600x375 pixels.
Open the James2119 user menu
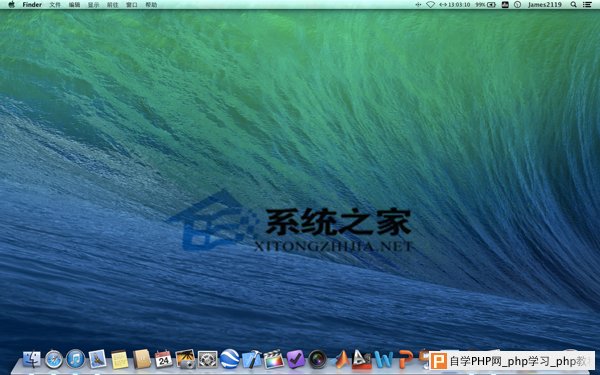pyautogui.click(x=545, y=5)
